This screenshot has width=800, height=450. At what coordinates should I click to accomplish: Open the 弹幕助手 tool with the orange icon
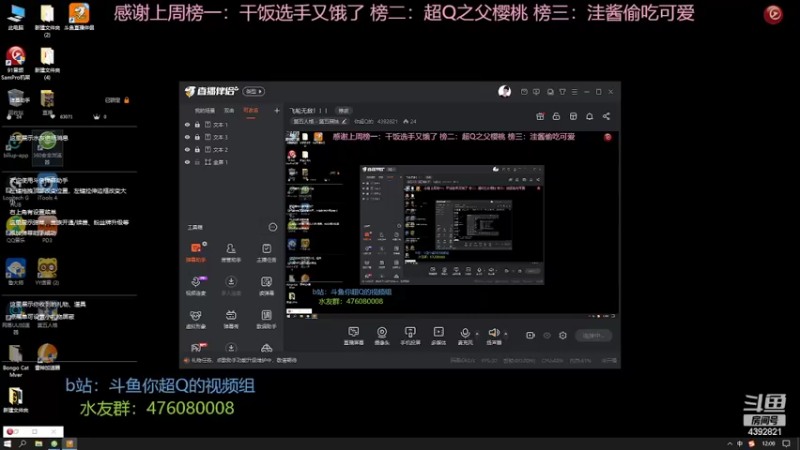196,253
